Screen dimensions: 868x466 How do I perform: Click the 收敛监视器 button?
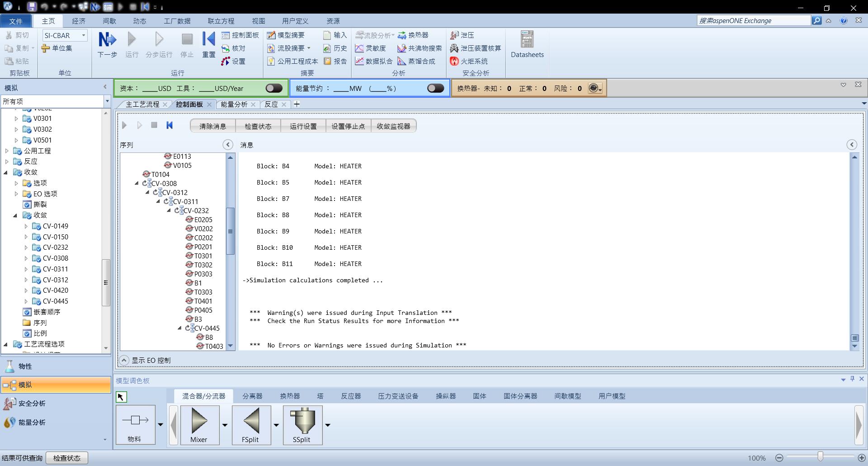[x=393, y=126]
